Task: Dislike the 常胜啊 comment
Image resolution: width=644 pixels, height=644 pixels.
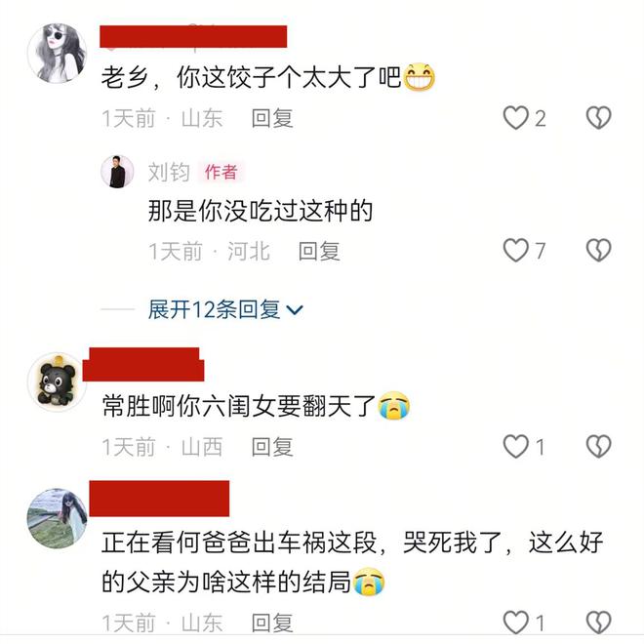Action: [x=598, y=446]
